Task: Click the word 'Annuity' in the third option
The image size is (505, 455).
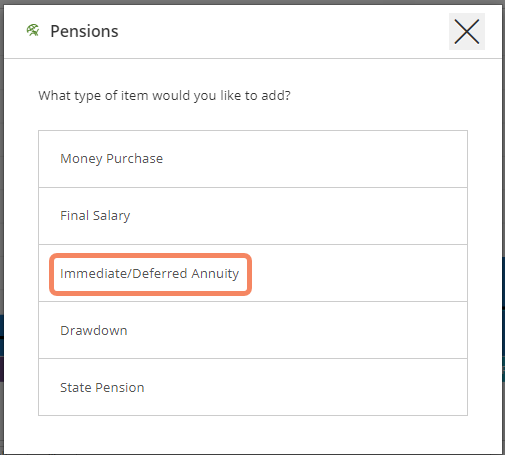Action: coord(215,274)
